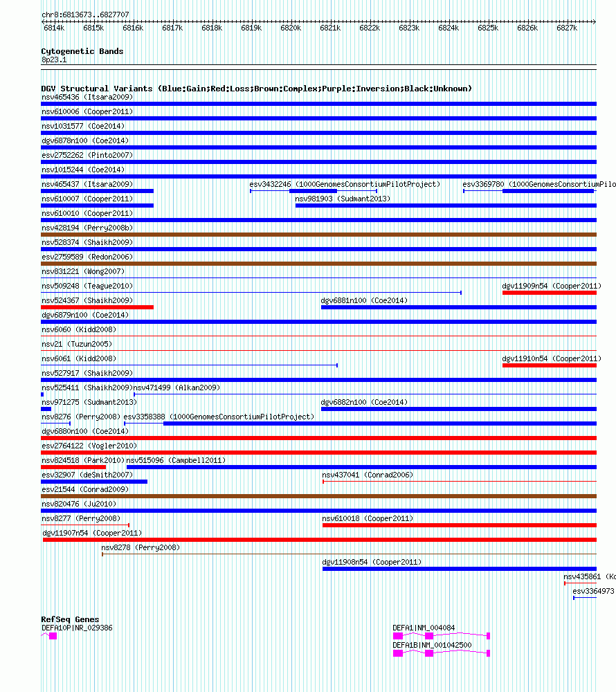Click the RefSeq Genes track title
616x692 pixels.
point(70,620)
